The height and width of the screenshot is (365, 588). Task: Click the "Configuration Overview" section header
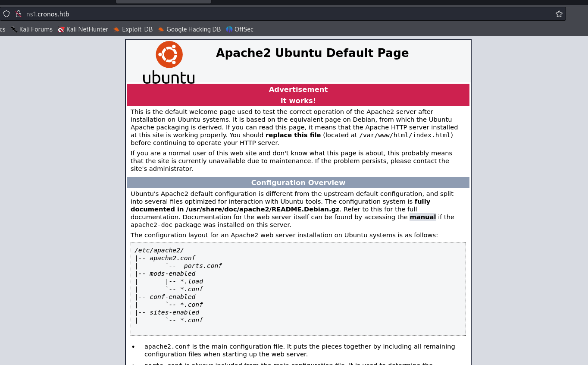click(298, 182)
